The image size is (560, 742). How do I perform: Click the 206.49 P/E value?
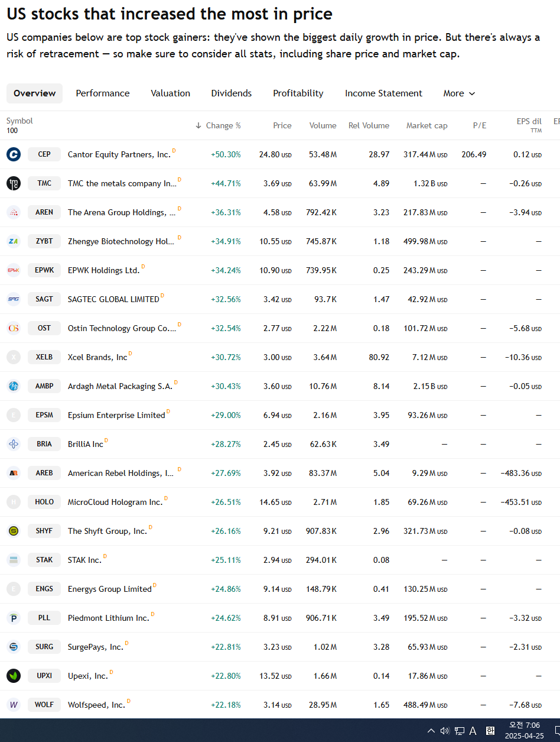click(x=474, y=154)
